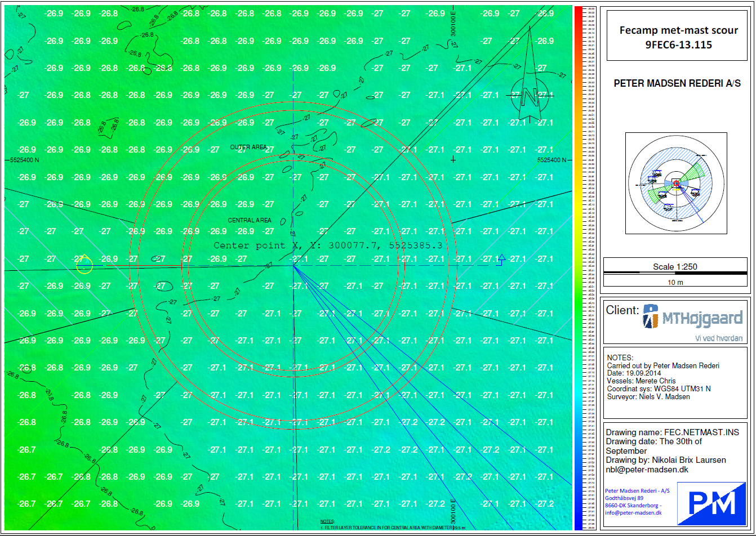Click the 'CENTRAL AREA' map label
The height and width of the screenshot is (536, 756).
pyautogui.click(x=250, y=220)
